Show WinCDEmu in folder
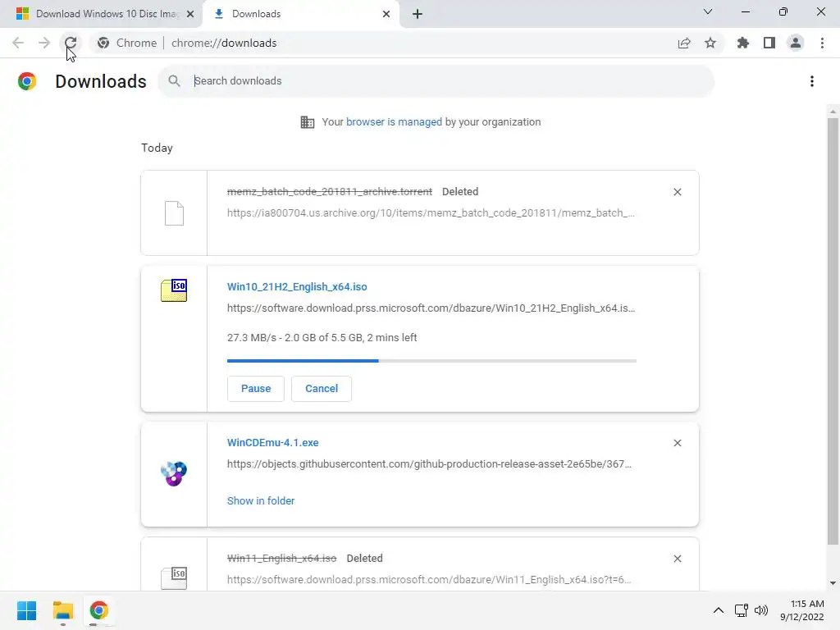Viewport: 840px width, 630px height. click(x=261, y=501)
